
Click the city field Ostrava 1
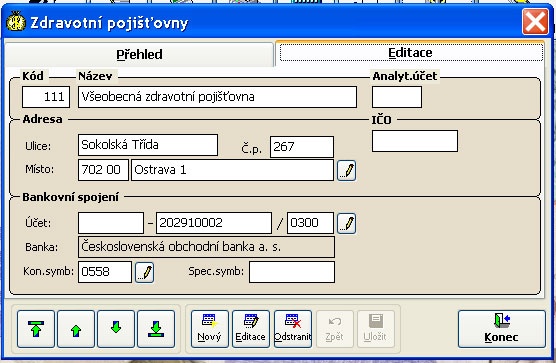[232, 170]
